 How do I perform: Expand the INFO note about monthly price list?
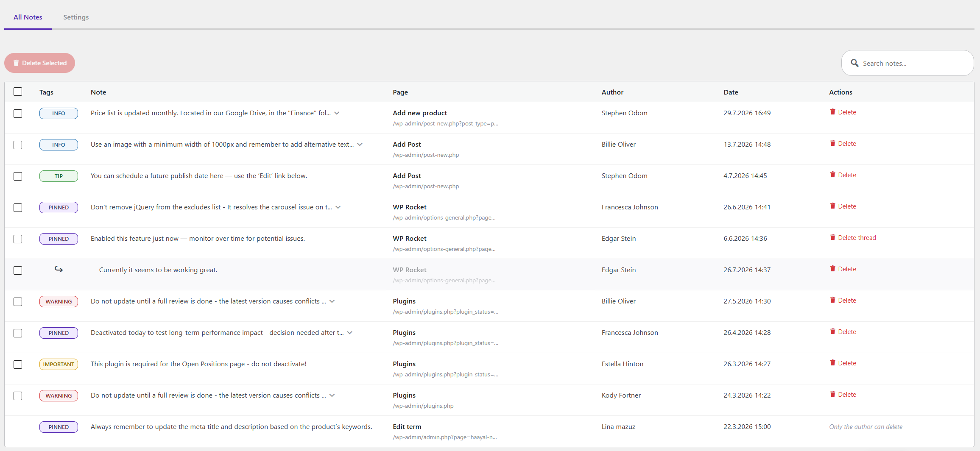[336, 113]
